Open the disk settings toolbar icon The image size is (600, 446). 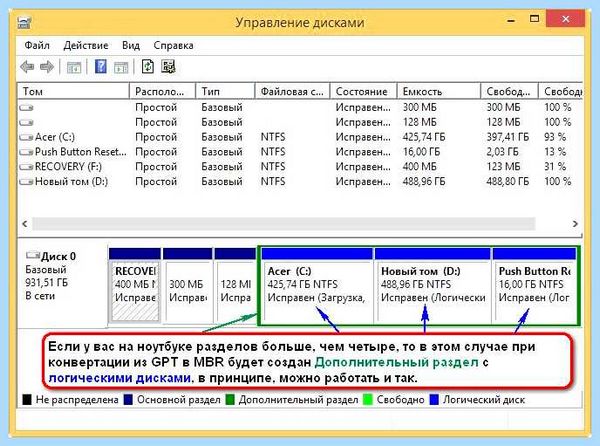[168, 67]
